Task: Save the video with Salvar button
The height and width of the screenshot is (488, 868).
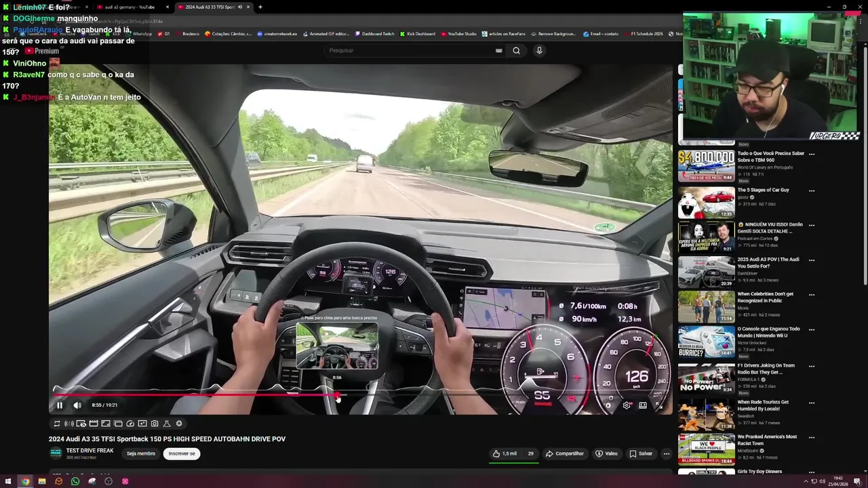Action: tap(641, 453)
